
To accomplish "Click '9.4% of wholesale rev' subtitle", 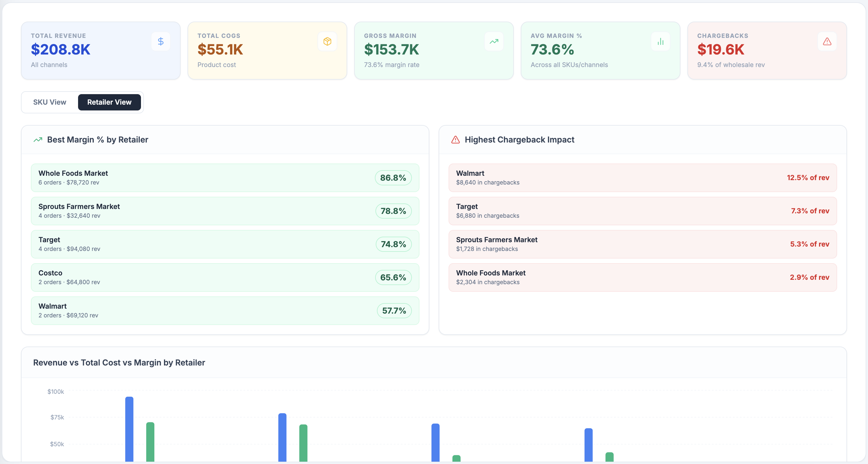I will (x=731, y=65).
